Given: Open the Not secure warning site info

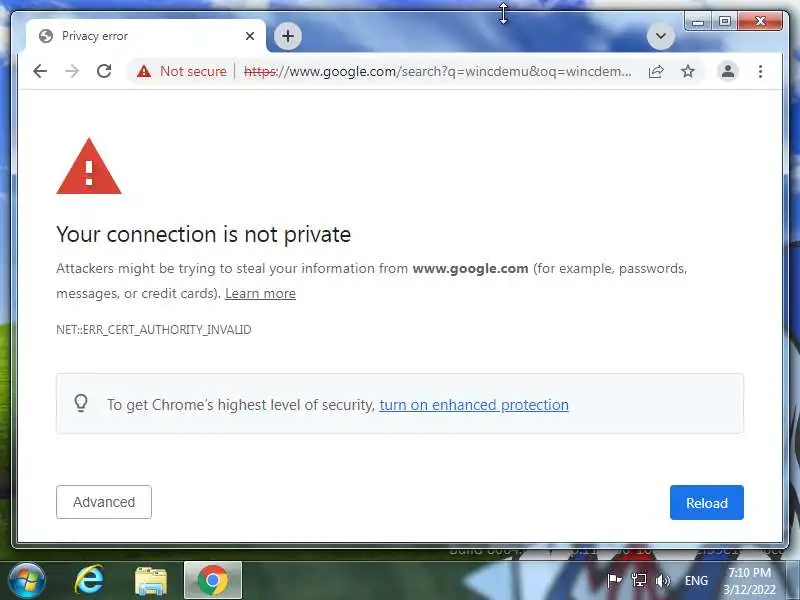Looking at the screenshot, I should coord(182,71).
